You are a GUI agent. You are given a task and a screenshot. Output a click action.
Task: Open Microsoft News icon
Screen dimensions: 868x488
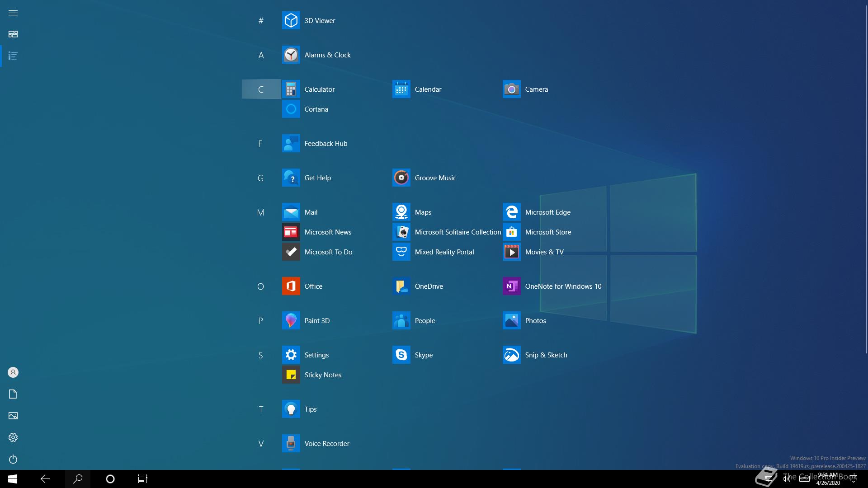click(291, 232)
